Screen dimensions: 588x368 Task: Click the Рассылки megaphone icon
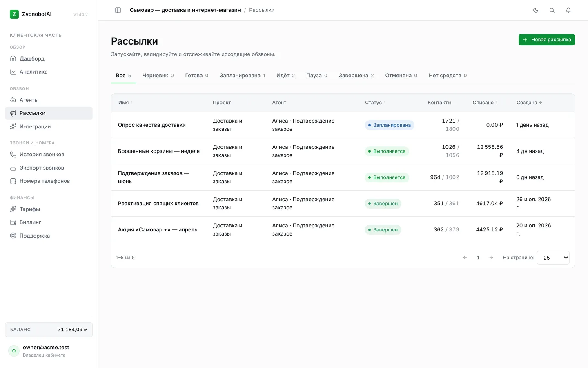(13, 113)
